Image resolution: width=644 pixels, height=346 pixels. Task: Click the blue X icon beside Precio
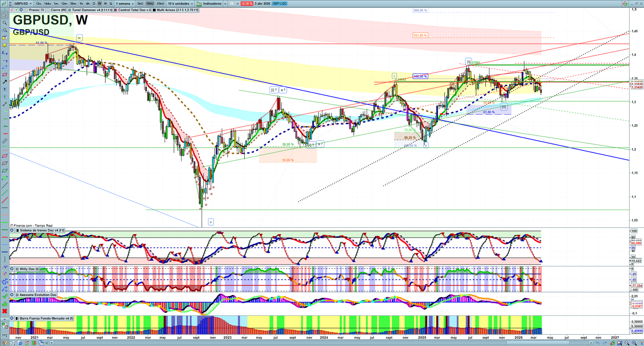tap(21, 10)
